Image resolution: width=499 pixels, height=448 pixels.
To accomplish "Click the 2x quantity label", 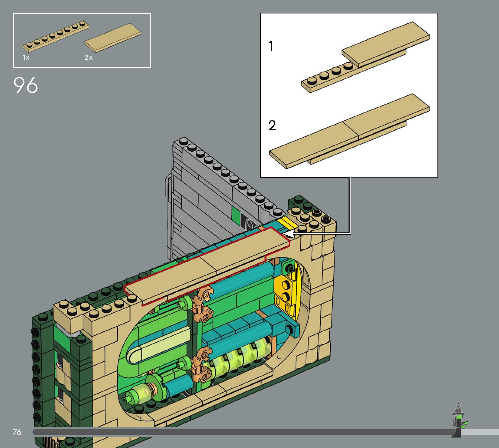I will (x=88, y=58).
